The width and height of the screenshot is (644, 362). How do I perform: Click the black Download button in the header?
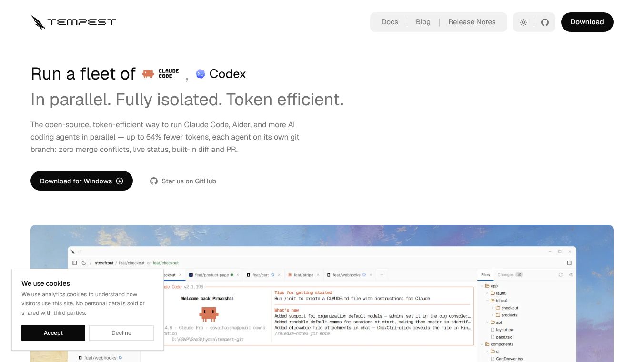[x=587, y=22]
